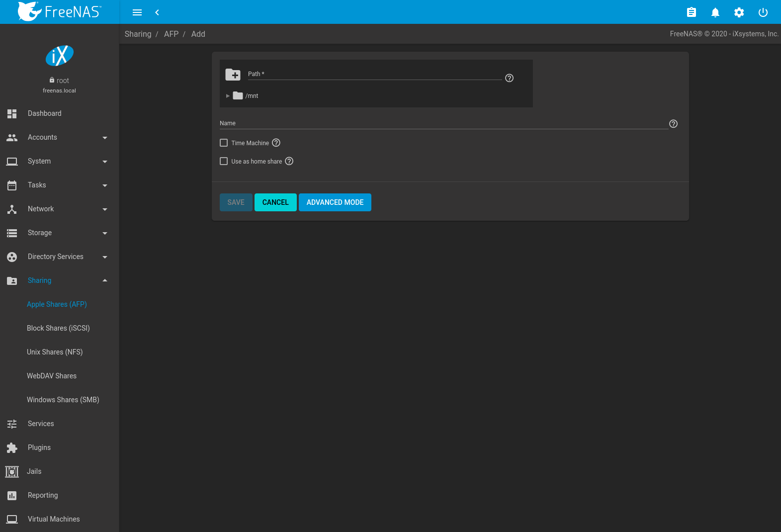Enable the Time Machine checkbox
The height and width of the screenshot is (532, 781).
point(224,143)
